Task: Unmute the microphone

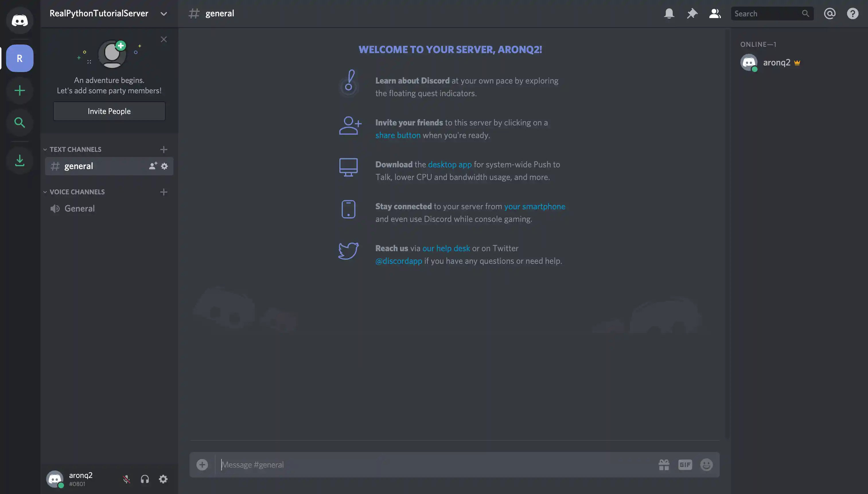Action: click(126, 479)
